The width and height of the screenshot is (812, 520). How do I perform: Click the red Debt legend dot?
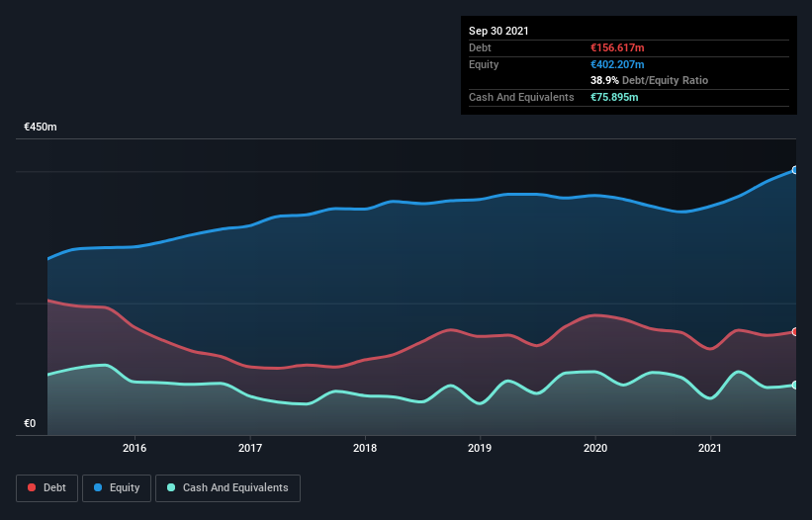pos(32,487)
